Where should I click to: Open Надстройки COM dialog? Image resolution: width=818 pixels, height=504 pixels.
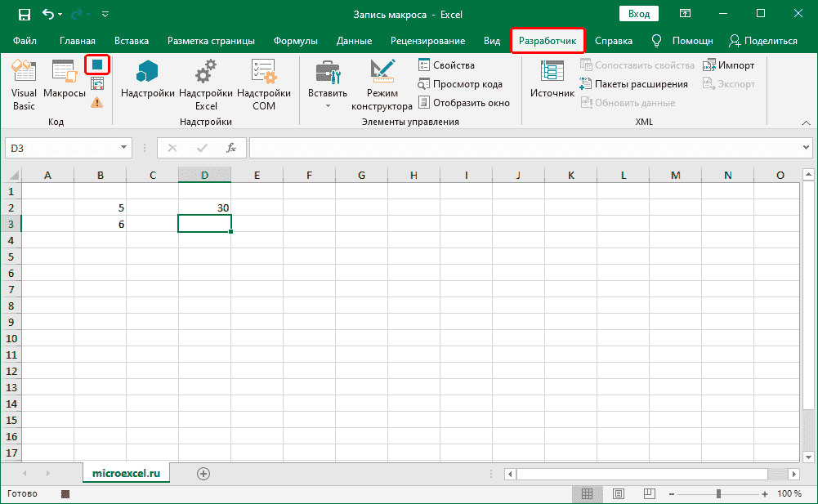[x=264, y=85]
